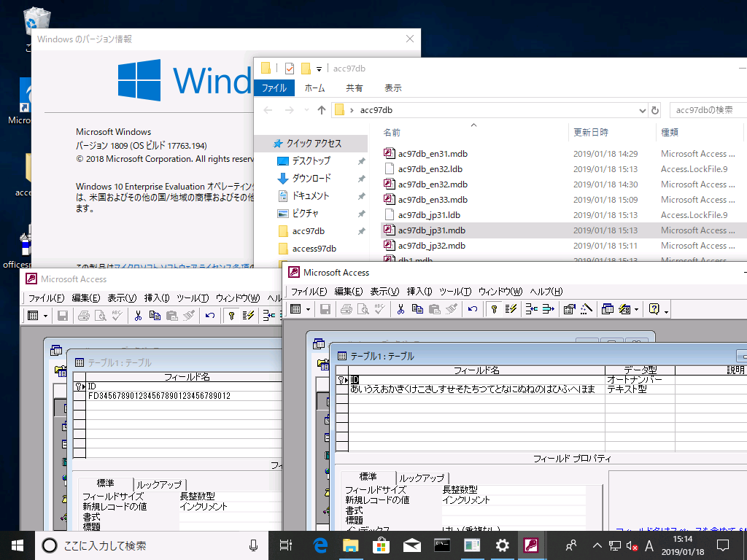Screen dimensions: 747x560
Task: Select ac97db_en33.mdb file in Explorer
Action: (433, 200)
